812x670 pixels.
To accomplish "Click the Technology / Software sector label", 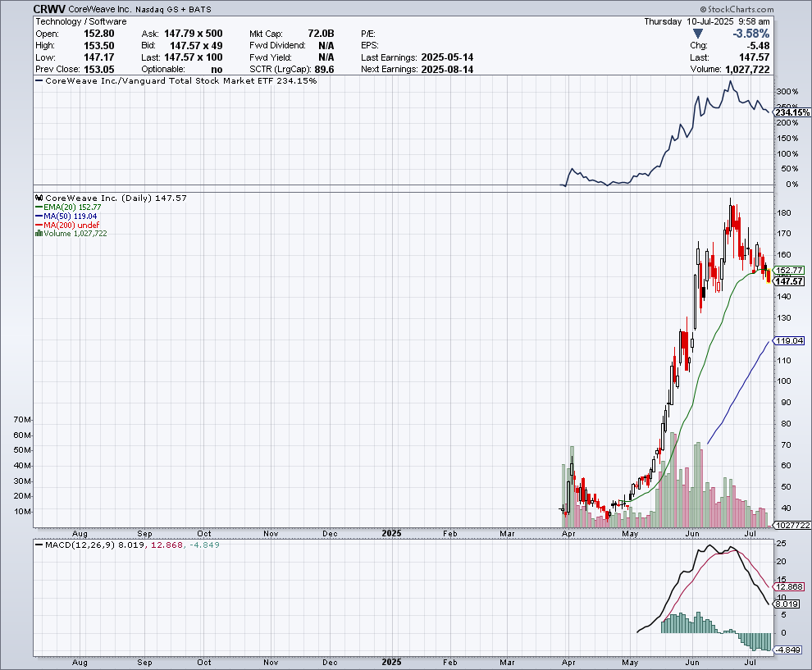I will [x=80, y=22].
